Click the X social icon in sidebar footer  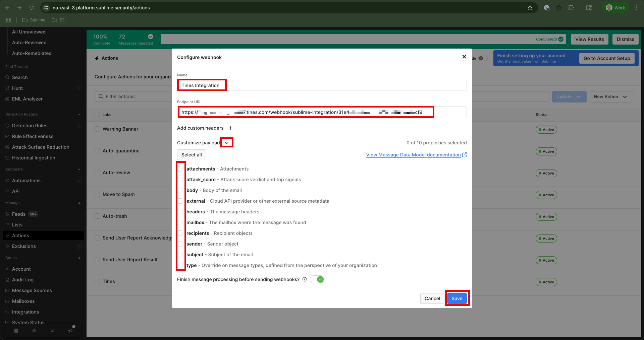[x=52, y=331]
